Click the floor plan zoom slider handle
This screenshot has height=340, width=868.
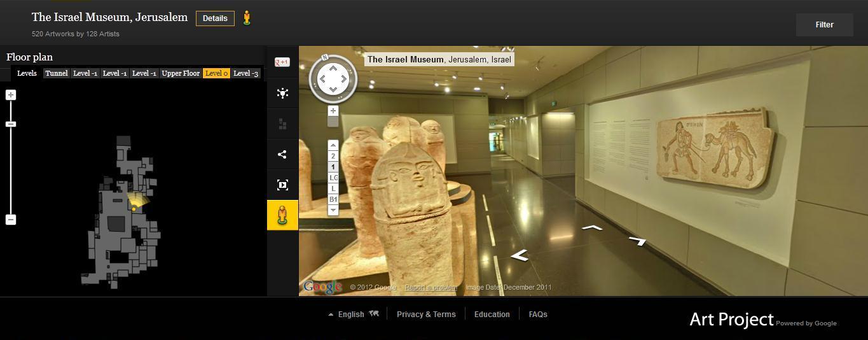11,124
